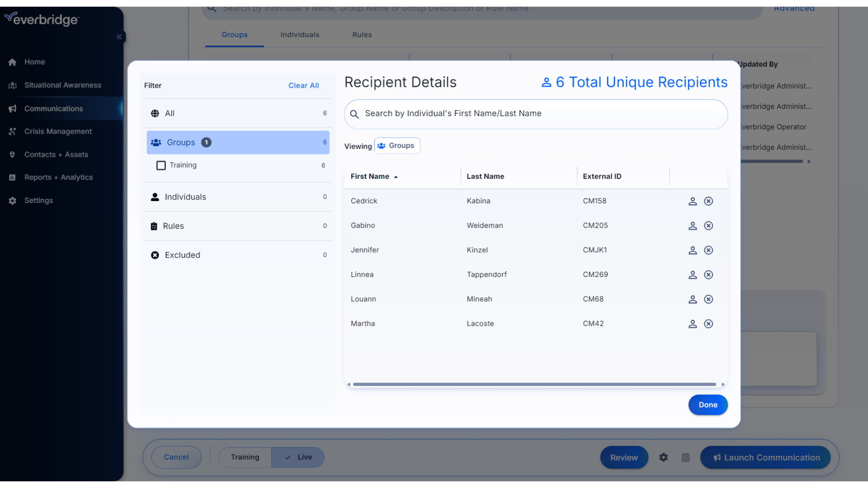Open Martha Lacoste's contact profile icon
Viewport: 868px width, 488px height.
tap(693, 324)
